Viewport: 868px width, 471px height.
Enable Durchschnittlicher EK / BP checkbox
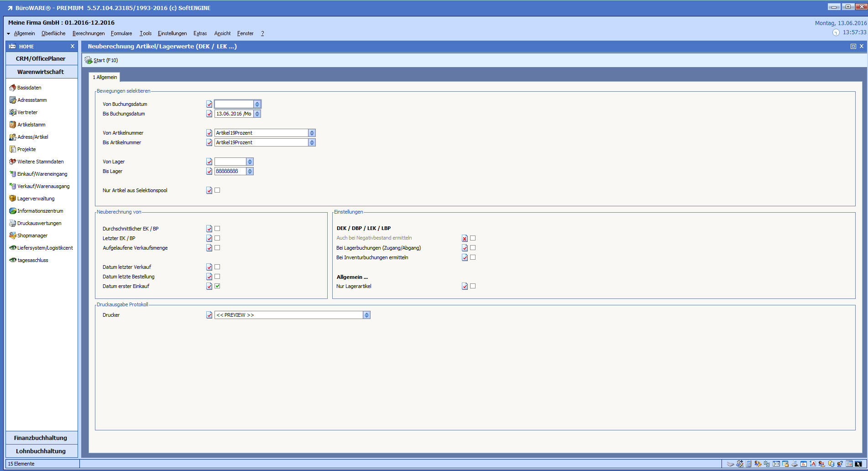217,229
